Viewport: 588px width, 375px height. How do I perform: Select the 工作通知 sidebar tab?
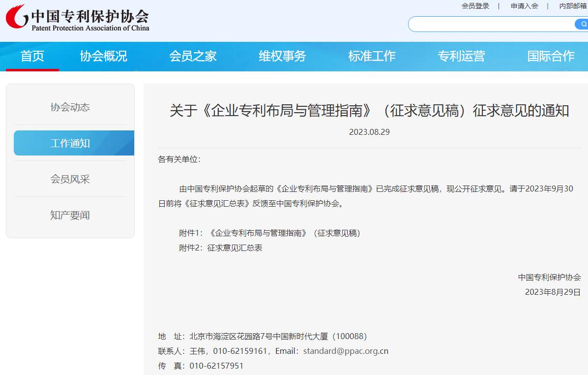(x=70, y=143)
